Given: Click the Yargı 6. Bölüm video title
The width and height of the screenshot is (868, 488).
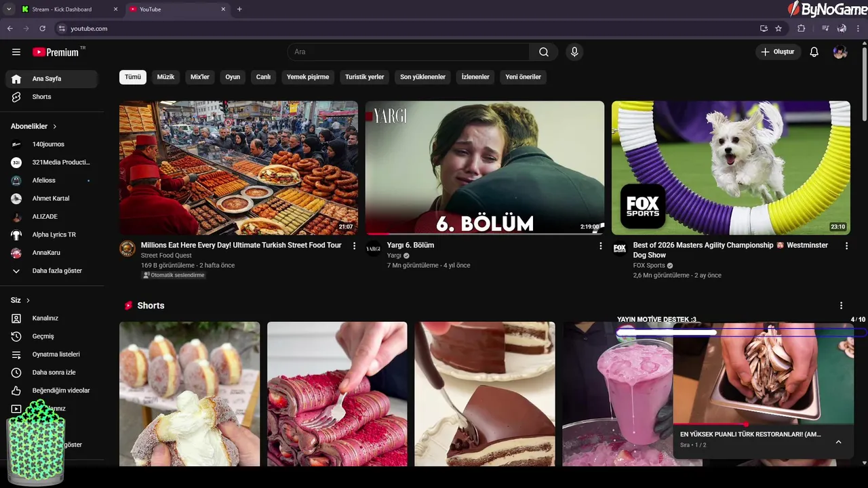Looking at the screenshot, I should (410, 245).
